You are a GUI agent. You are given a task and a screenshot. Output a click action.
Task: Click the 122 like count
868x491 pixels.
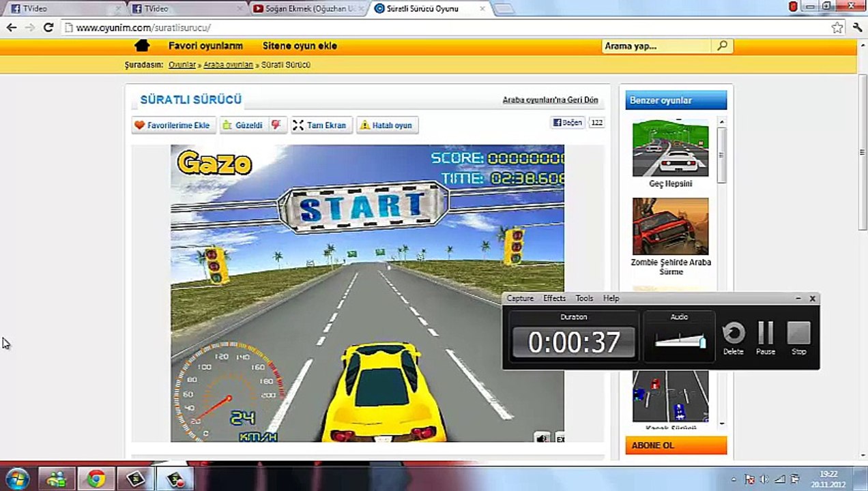pyautogui.click(x=596, y=123)
